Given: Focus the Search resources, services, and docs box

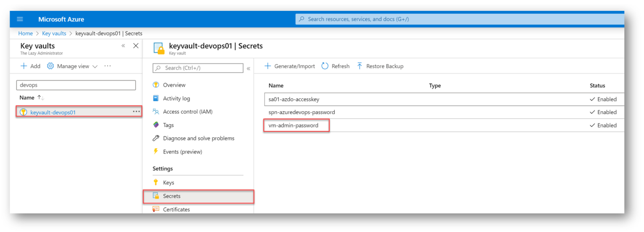Looking at the screenshot, I should click(x=460, y=19).
